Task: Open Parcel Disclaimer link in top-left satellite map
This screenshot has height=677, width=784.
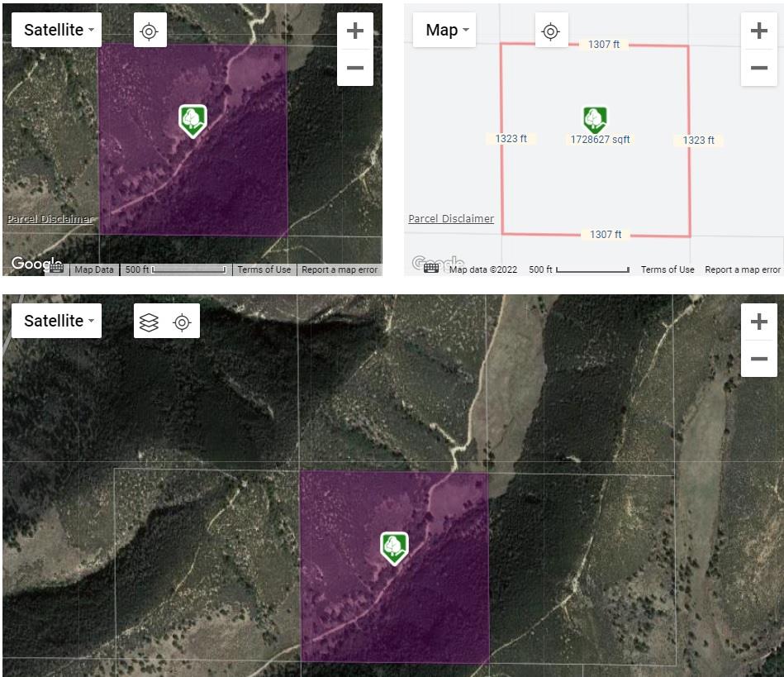Action: [x=50, y=219]
